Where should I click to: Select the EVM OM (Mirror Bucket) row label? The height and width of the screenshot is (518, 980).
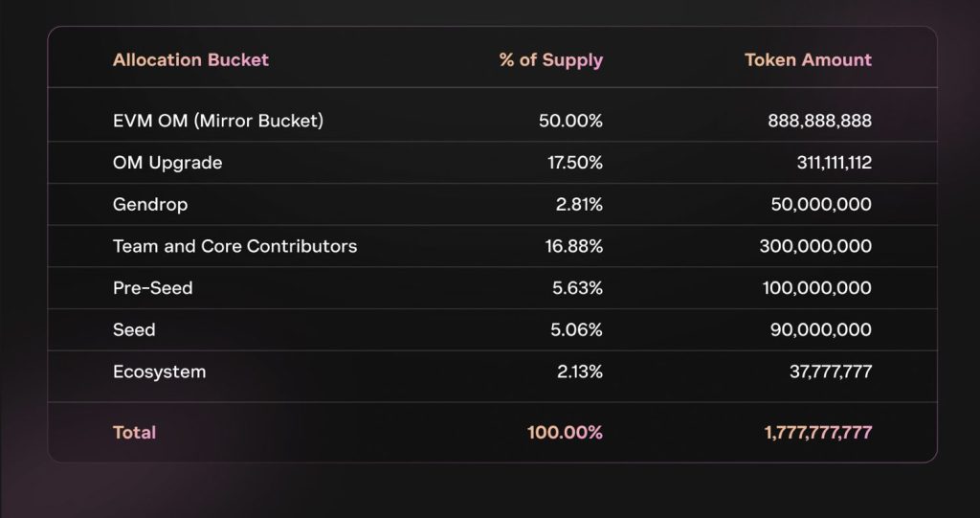(218, 121)
